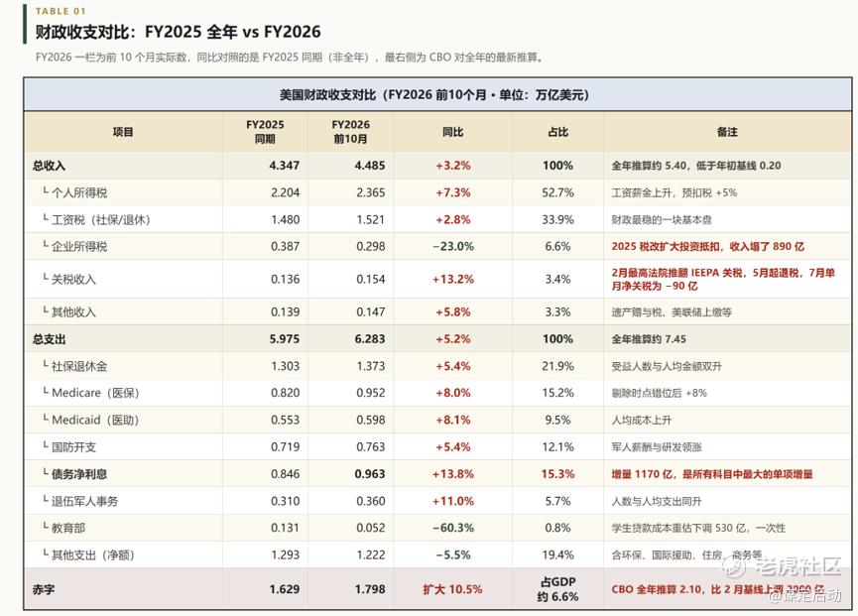Select the 同比 column header

coord(452,132)
